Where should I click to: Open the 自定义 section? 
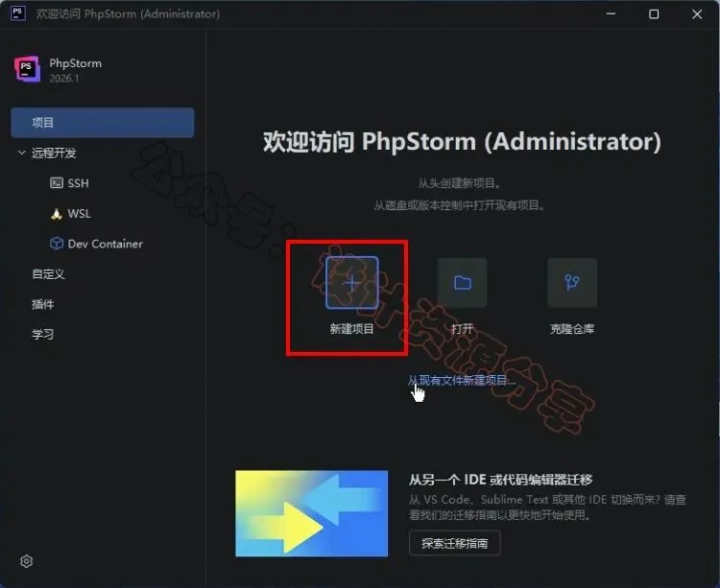48,273
